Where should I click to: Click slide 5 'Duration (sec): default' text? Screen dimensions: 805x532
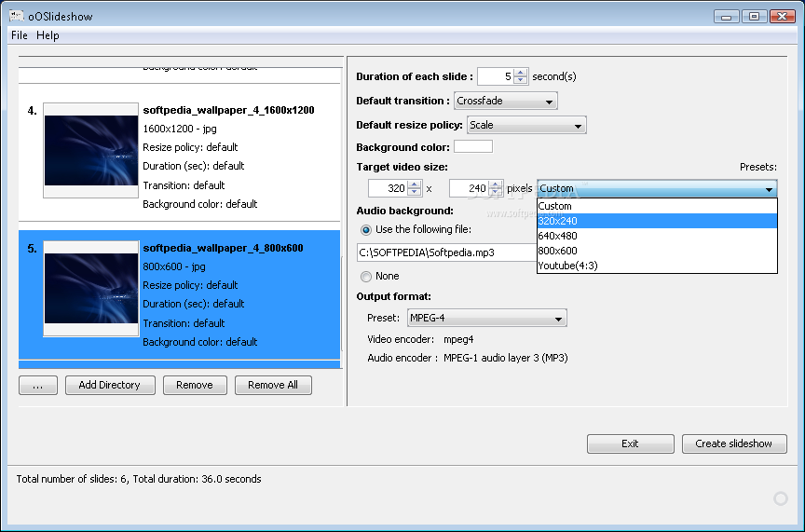[194, 304]
